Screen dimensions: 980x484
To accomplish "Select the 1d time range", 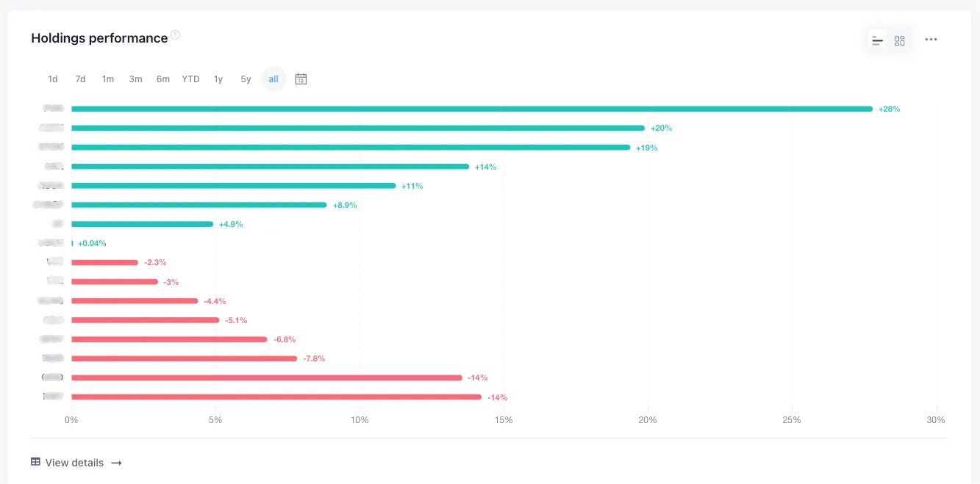I will pyautogui.click(x=53, y=79).
